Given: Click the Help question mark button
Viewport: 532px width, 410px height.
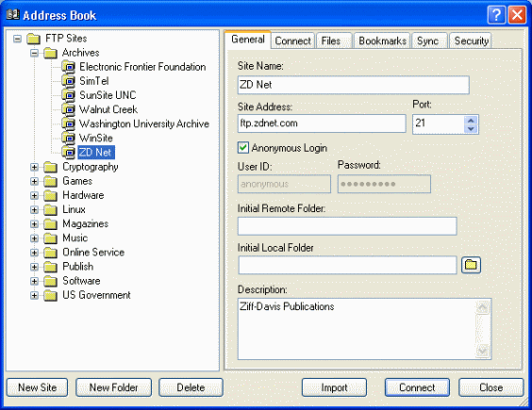Looking at the screenshot, I should tap(496, 15).
